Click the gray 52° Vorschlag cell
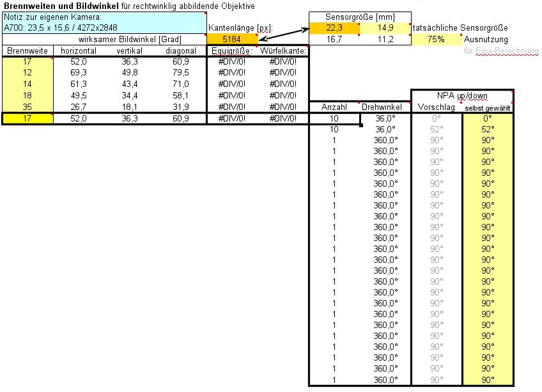Screen dimensions: 542x392 point(436,129)
